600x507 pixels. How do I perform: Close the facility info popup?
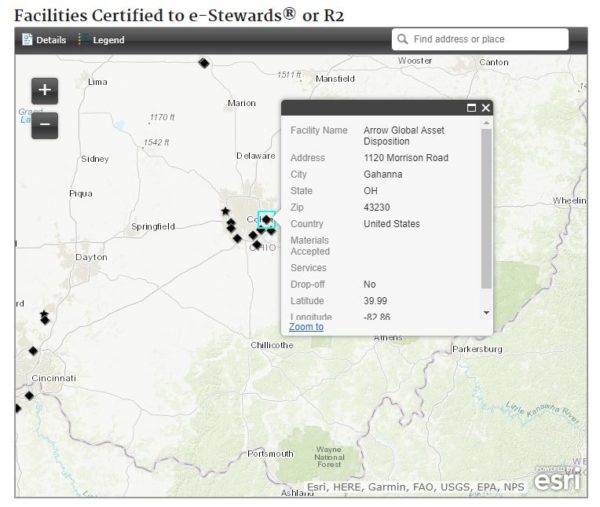486,108
